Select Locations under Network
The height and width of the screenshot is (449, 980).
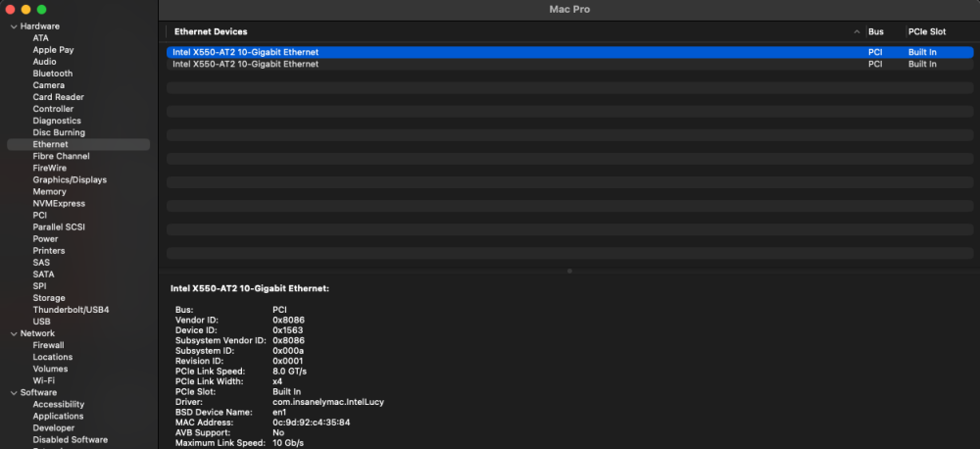pyautogui.click(x=53, y=357)
